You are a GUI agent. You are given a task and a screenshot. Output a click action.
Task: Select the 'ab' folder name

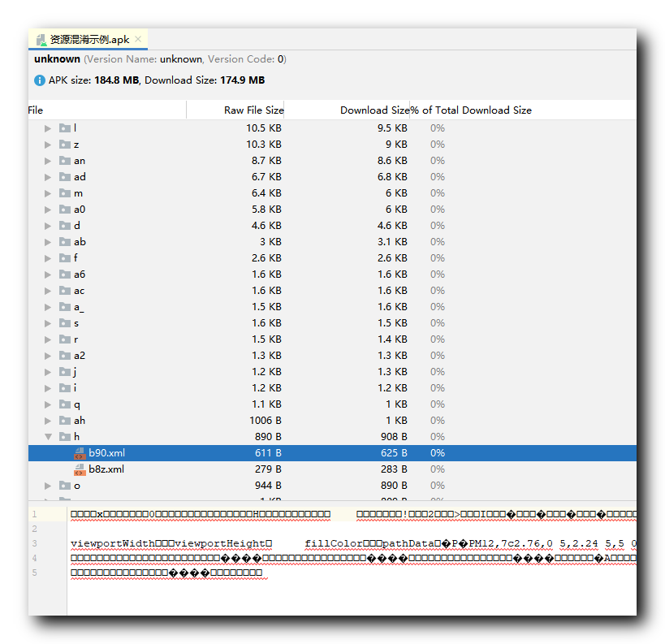[80, 242]
